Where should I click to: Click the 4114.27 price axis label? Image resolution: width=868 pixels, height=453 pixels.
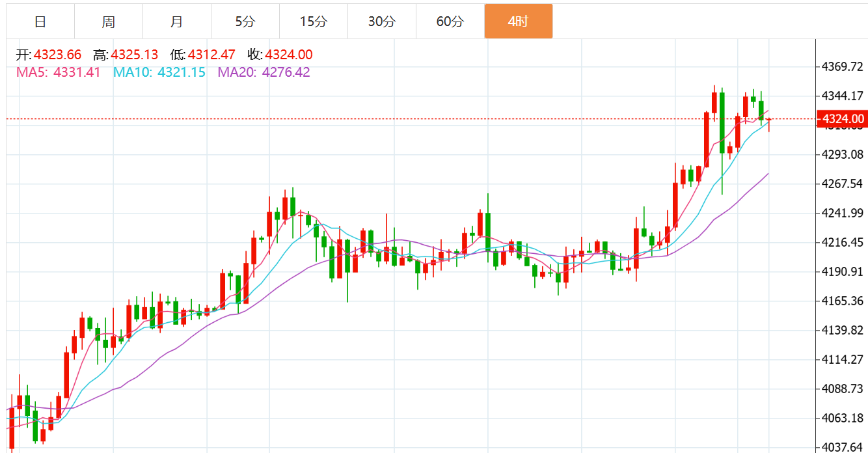pos(843,359)
